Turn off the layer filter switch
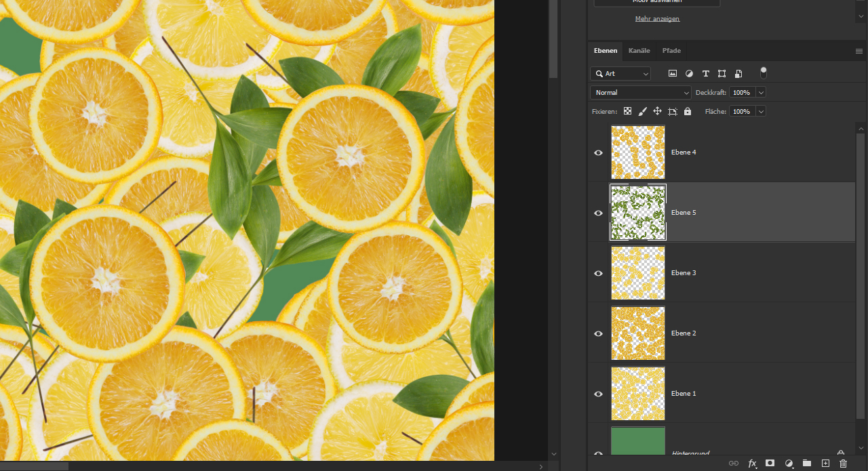868x471 pixels. (764, 72)
